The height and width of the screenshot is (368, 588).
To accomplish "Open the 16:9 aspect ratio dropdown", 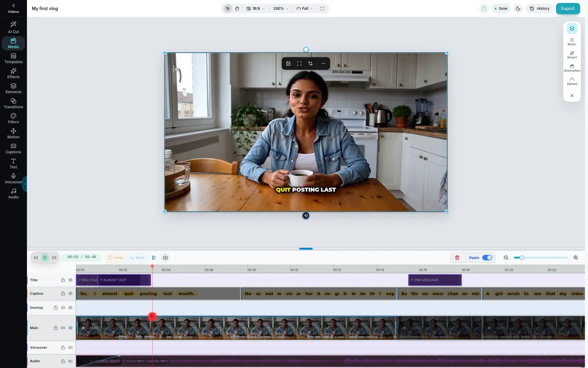I will 256,9.
